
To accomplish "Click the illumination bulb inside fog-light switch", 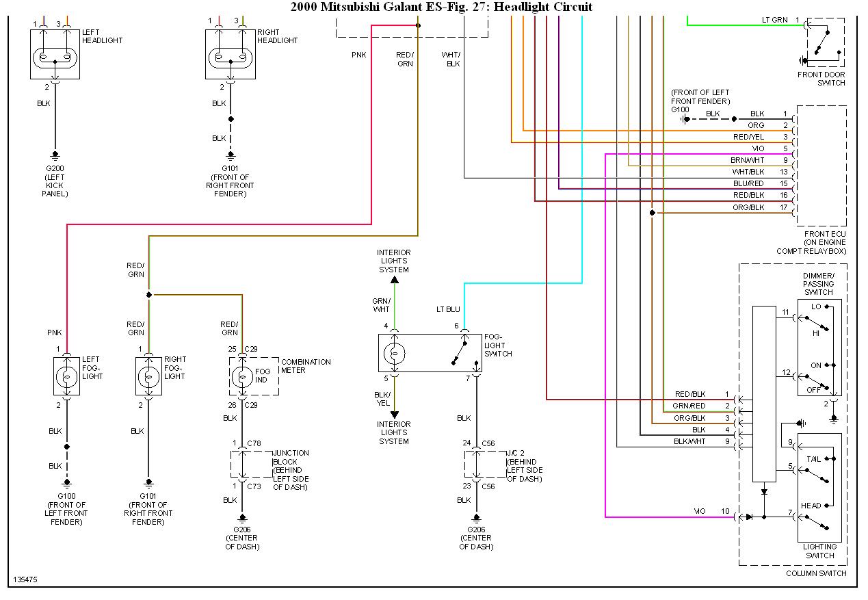I will point(395,354).
